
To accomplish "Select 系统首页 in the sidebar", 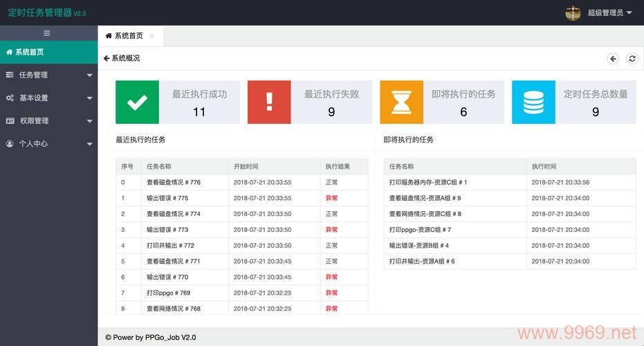I will [49, 52].
